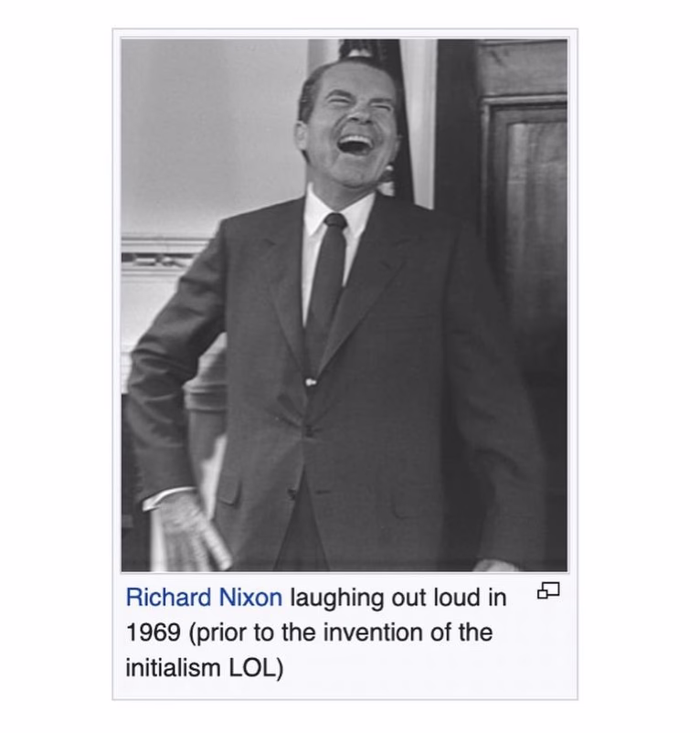Image resolution: width=700 pixels, height=733 pixels.
Task: Click the suit jacket button in photo
Action: [x=308, y=430]
